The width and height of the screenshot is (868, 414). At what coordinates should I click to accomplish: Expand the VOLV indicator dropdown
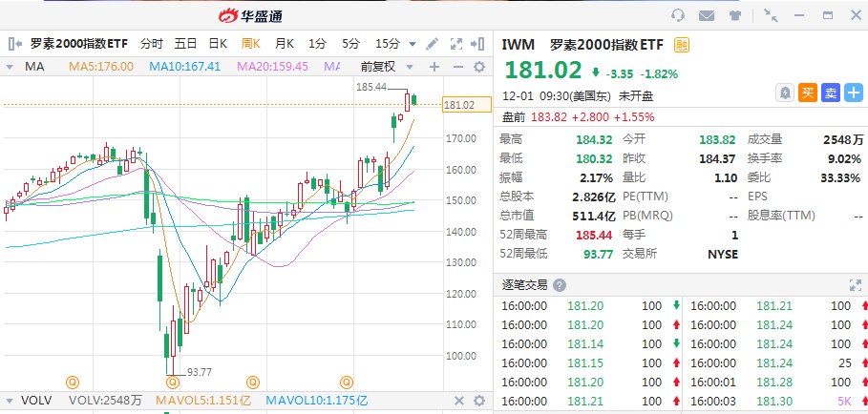[10, 401]
